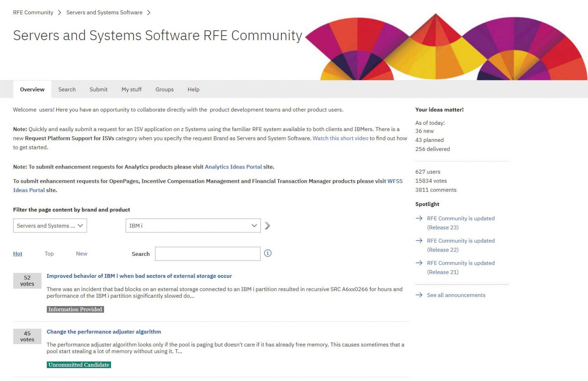Viewport: 588px width, 381px height.
Task: Switch to the Search tab
Action: [x=67, y=90]
